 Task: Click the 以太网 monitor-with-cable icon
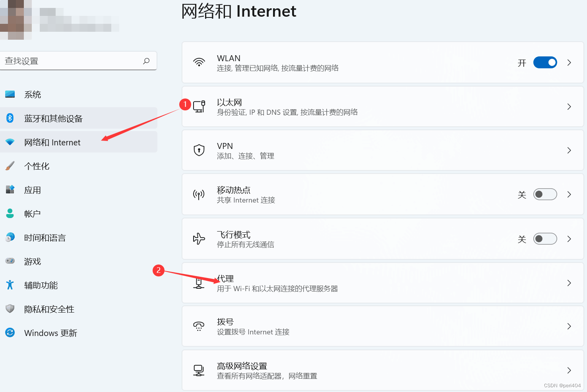[x=199, y=106]
